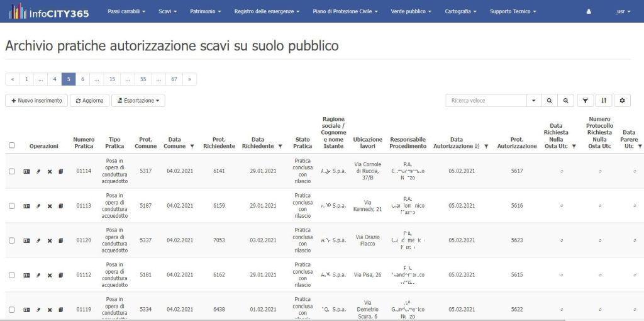This screenshot has height=321, width=644.
Task: Open the Passi carrabili dropdown menu
Action: 126,11
